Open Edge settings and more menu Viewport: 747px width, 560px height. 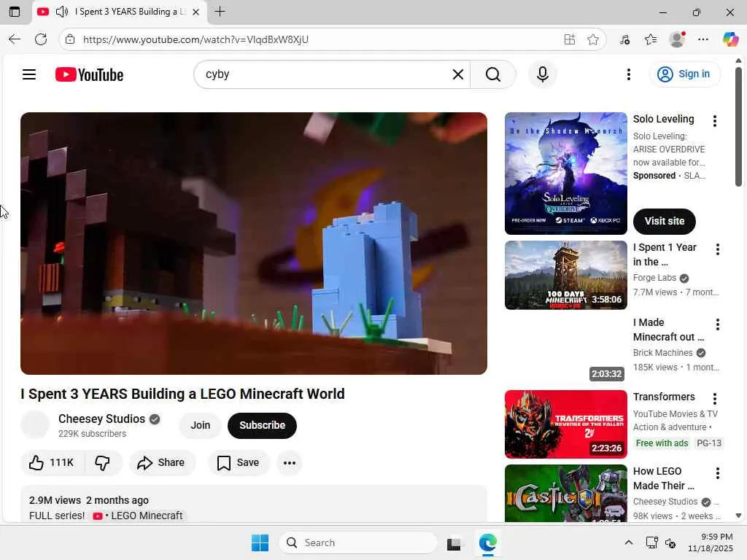(x=703, y=39)
